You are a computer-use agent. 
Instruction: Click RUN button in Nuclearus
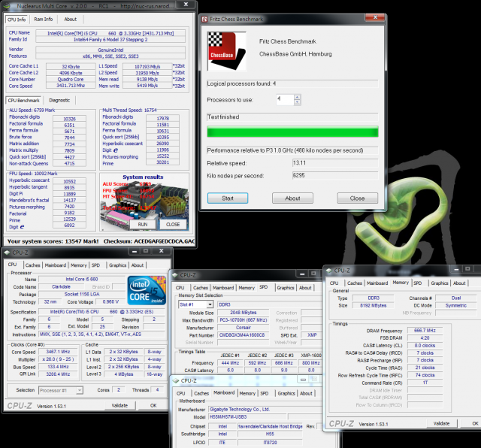(143, 224)
